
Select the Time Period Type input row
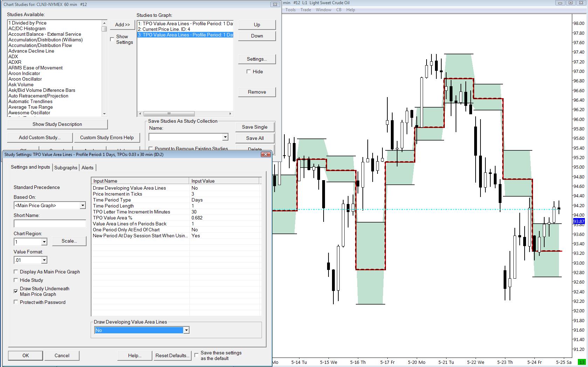point(176,200)
